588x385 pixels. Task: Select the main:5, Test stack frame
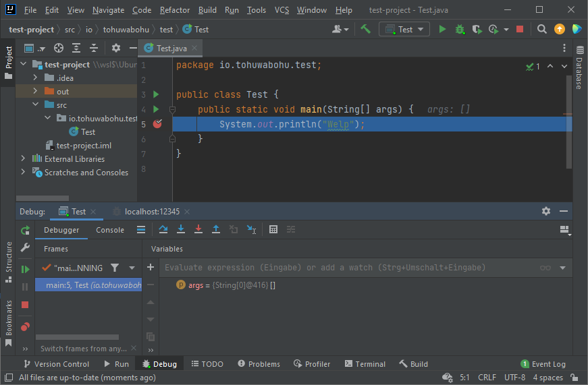coord(88,285)
